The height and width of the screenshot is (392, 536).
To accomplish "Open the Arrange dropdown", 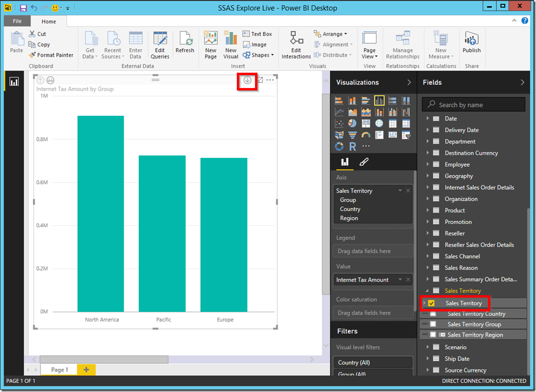I will [x=331, y=34].
